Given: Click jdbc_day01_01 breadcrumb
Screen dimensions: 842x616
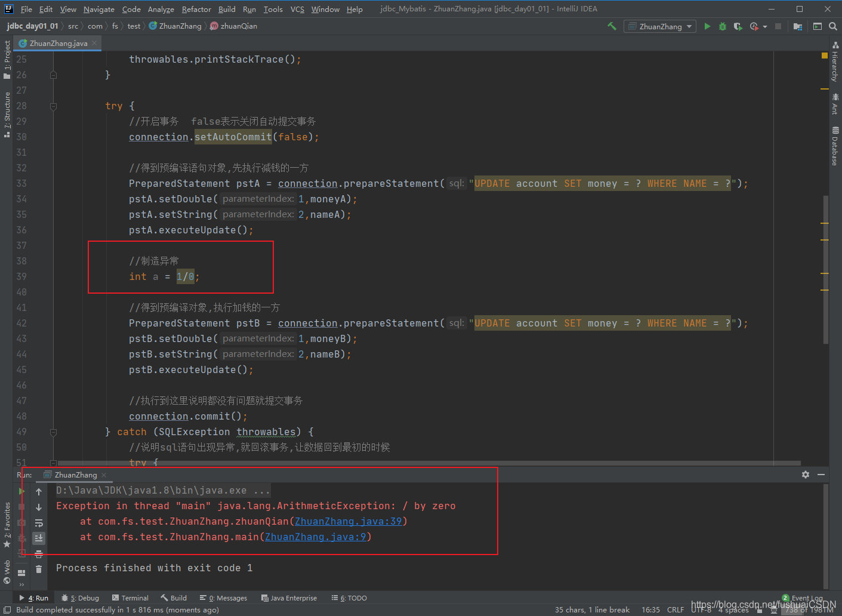Looking at the screenshot, I should pyautogui.click(x=33, y=26).
